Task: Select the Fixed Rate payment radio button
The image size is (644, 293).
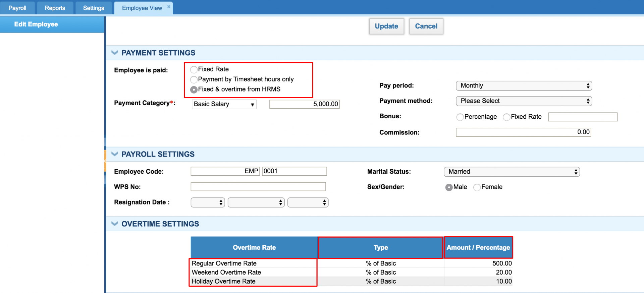Action: pyautogui.click(x=194, y=69)
